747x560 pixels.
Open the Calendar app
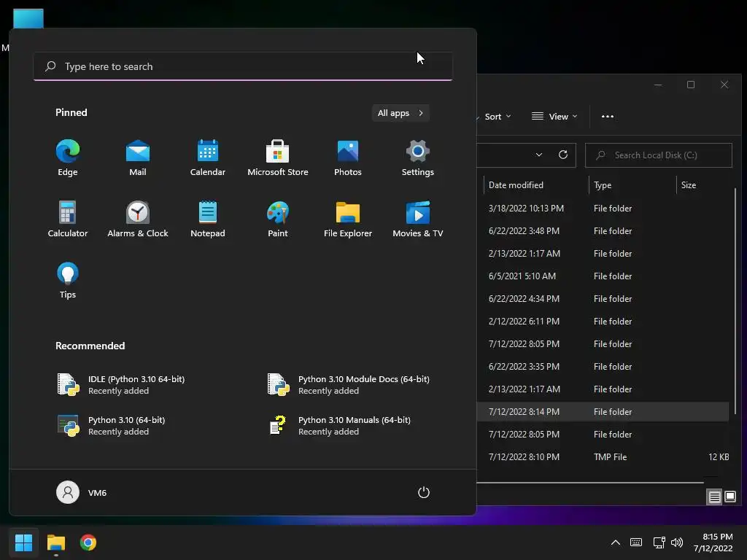[208, 158]
